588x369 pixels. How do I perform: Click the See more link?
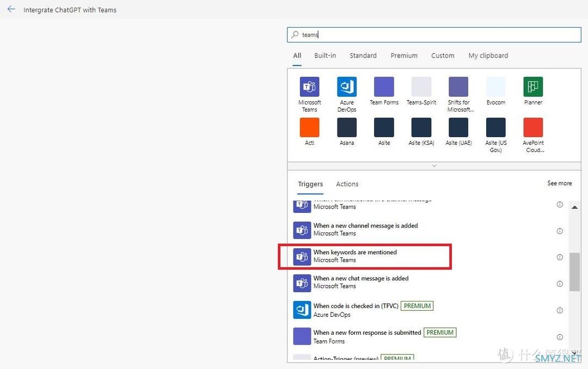(560, 183)
